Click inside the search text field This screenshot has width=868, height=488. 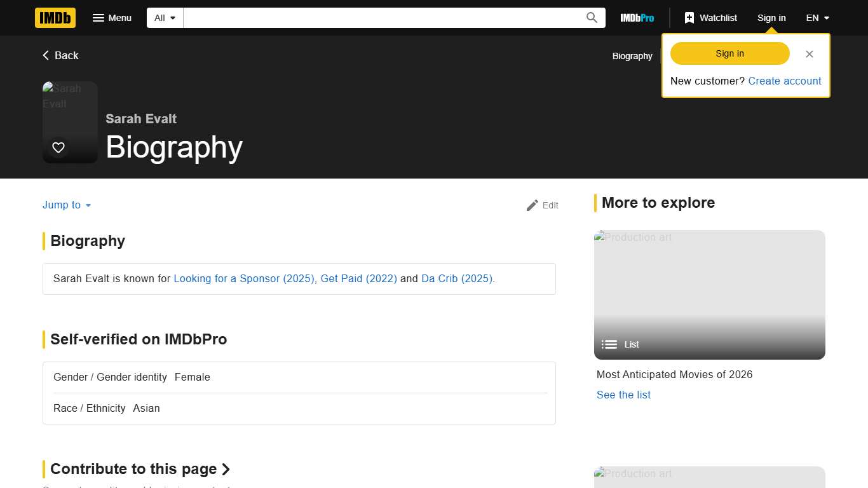coord(381,18)
